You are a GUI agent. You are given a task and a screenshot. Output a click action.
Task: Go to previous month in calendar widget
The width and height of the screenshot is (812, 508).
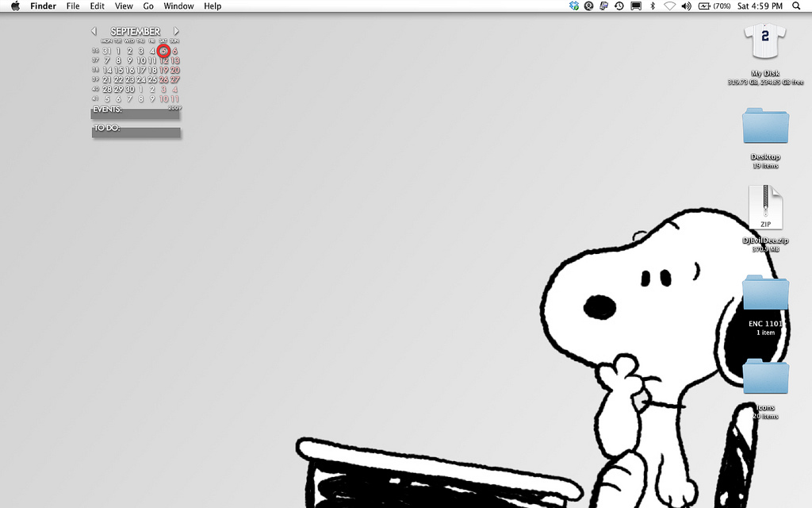tap(94, 31)
